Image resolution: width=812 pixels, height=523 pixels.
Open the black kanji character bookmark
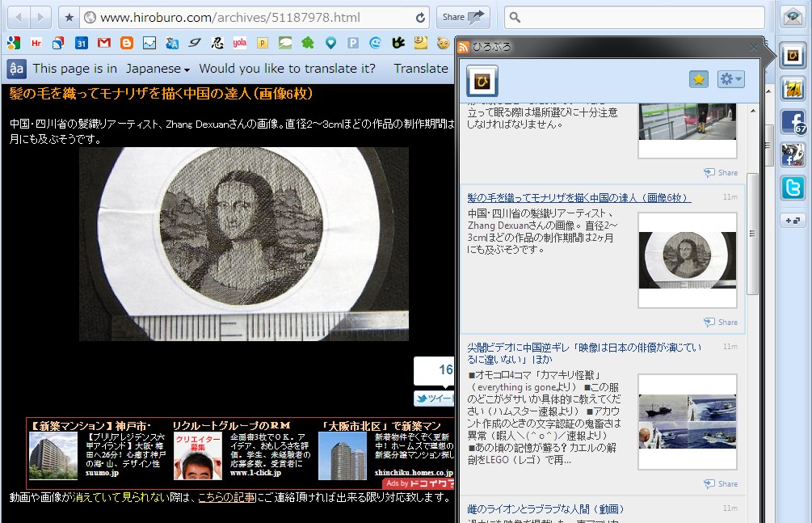coord(217,43)
